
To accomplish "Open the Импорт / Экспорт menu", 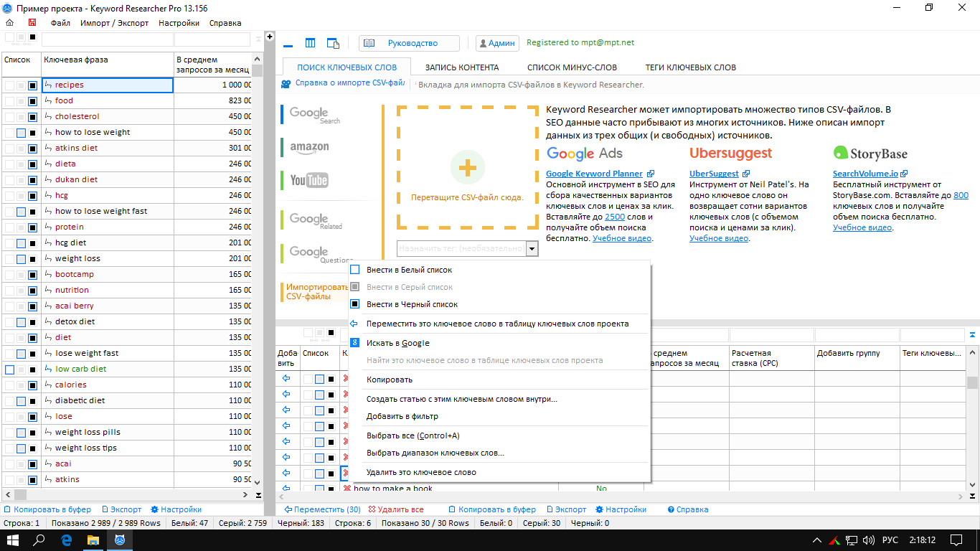I will coord(115,23).
